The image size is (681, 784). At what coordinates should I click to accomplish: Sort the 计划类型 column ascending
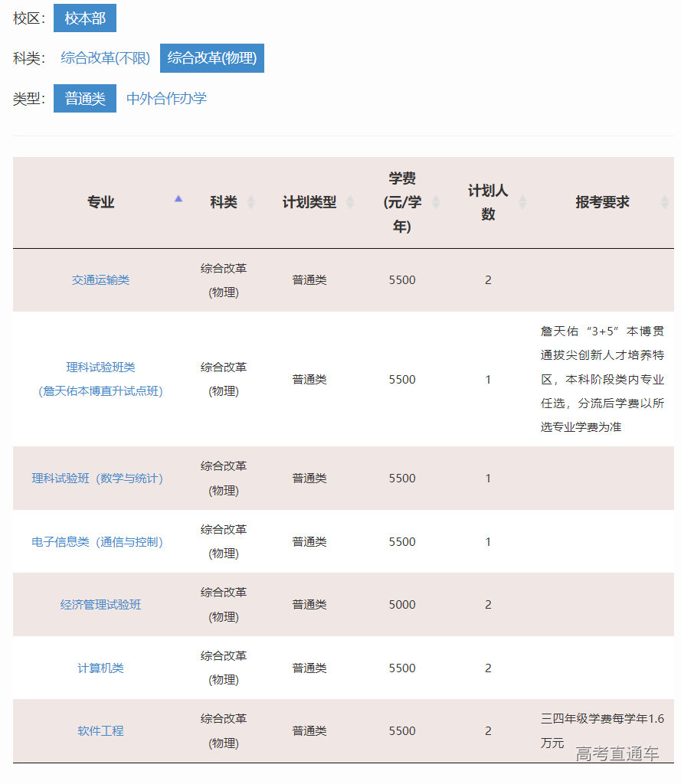(351, 198)
